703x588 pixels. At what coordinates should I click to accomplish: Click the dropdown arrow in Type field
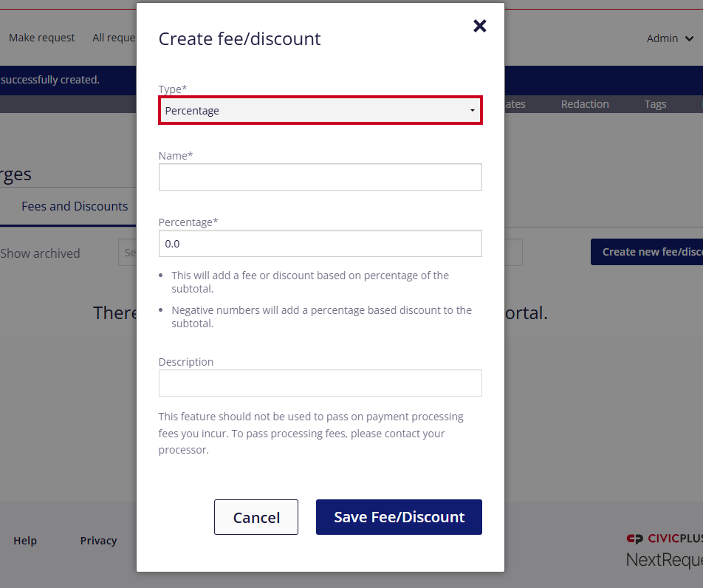tap(472, 110)
